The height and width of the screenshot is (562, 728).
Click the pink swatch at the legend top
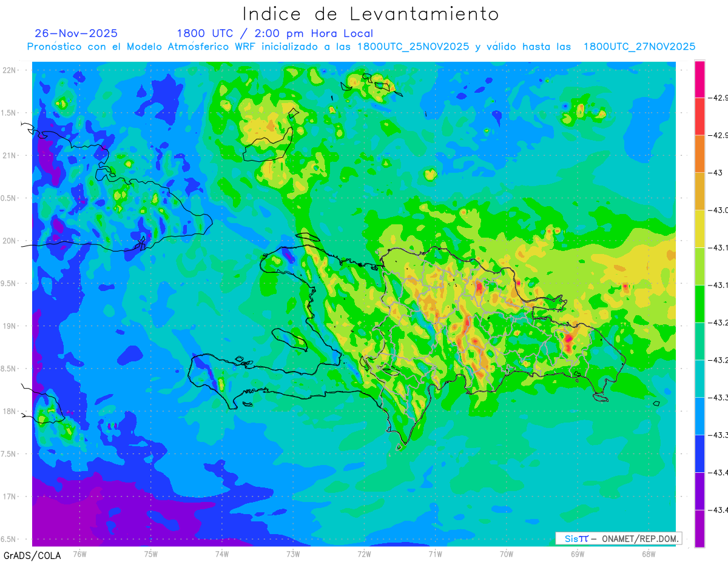(699, 79)
